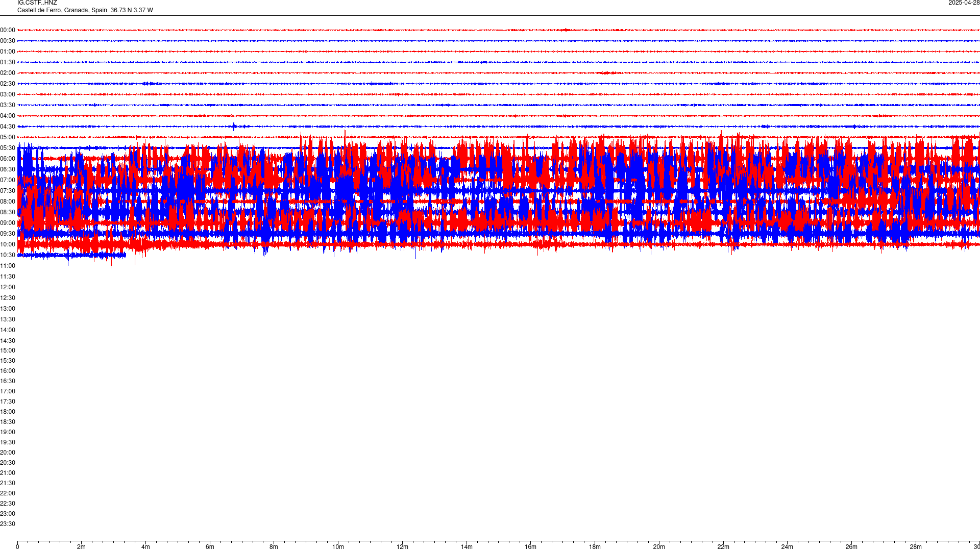The width and height of the screenshot is (980, 551).
Task: Select the 07:00 time row label
Action: 8,180
